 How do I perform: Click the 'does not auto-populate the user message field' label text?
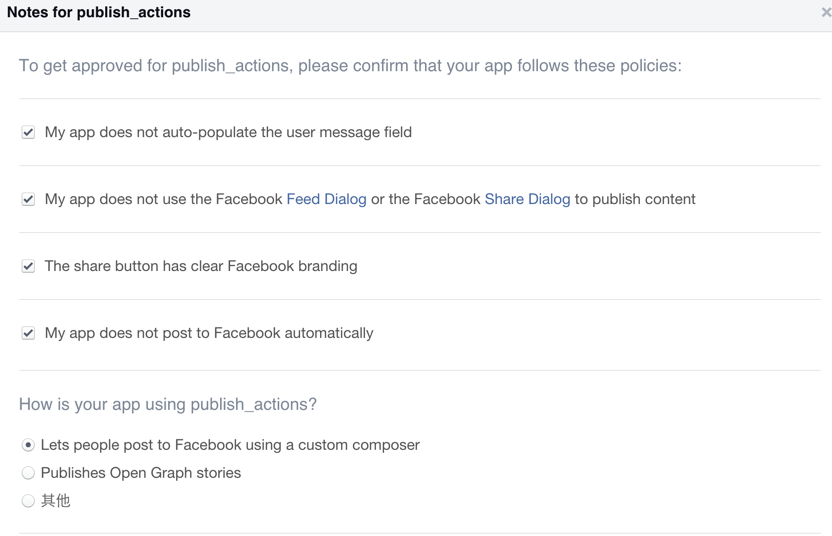[228, 132]
